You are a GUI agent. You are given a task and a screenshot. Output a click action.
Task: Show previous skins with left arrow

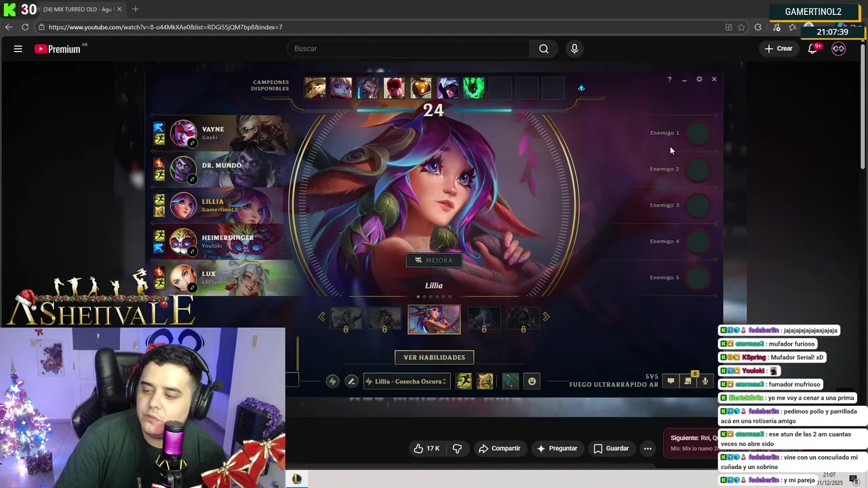click(321, 317)
